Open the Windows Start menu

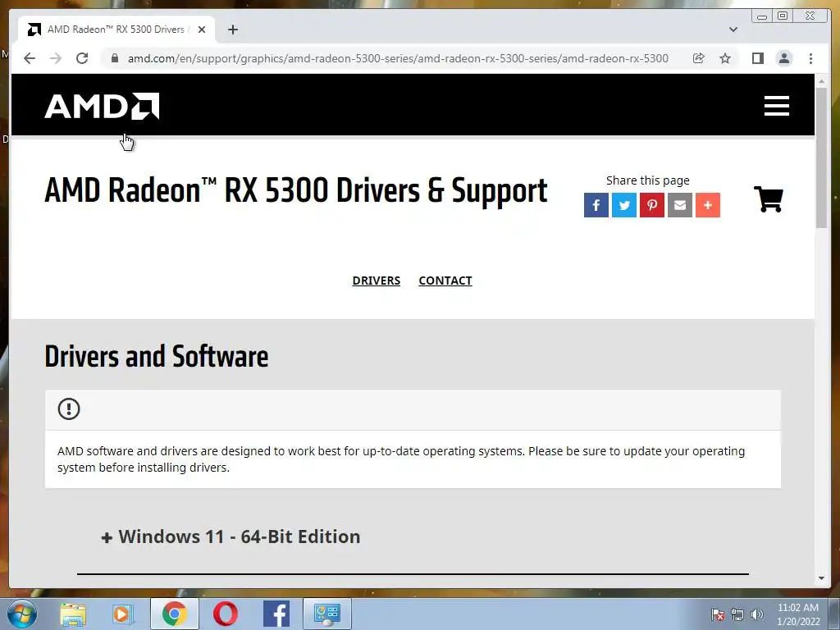[x=21, y=614]
